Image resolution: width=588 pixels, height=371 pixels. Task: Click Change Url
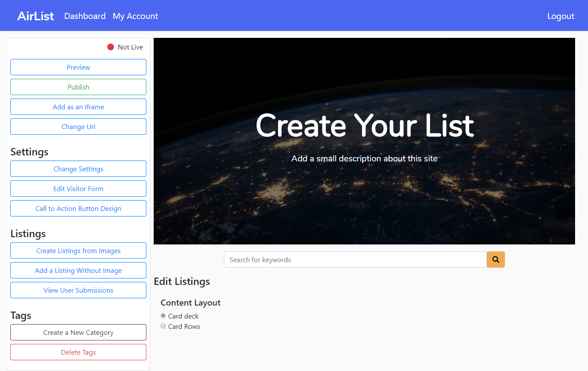tap(78, 127)
